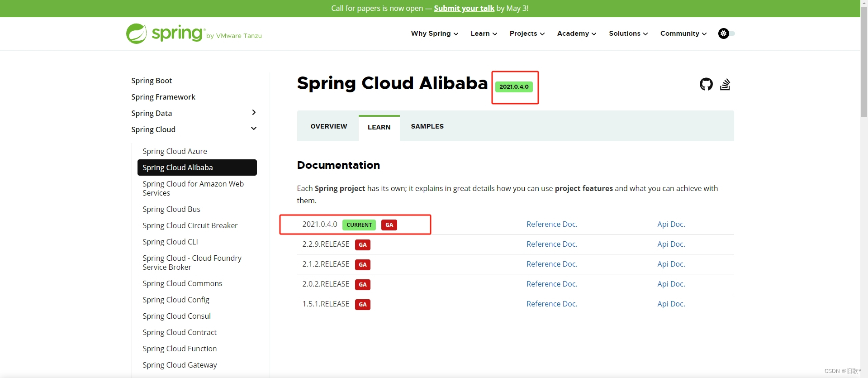Click the GA badge beside 1.5.1.RELEASE
The height and width of the screenshot is (378, 868).
pyautogui.click(x=363, y=305)
